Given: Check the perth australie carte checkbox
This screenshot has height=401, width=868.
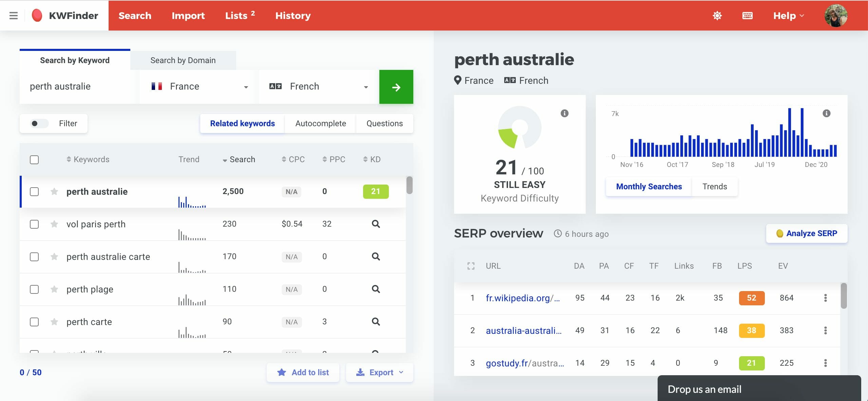Looking at the screenshot, I should pyautogui.click(x=34, y=257).
